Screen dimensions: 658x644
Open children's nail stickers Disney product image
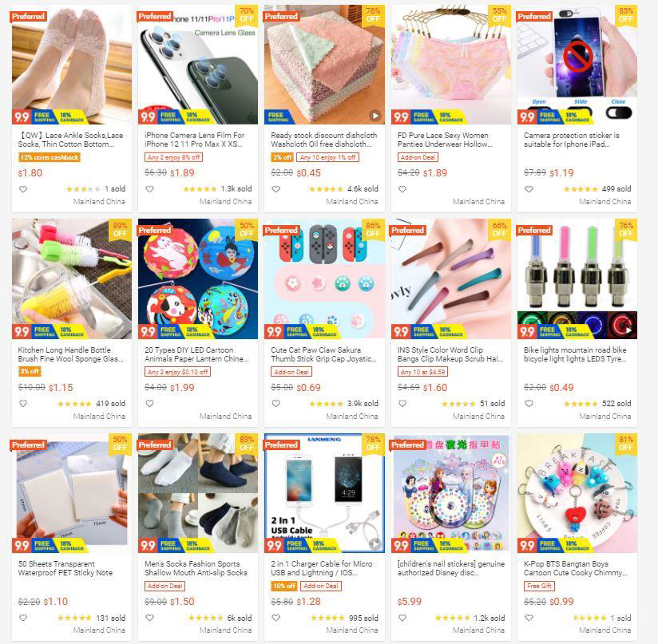tap(451, 493)
